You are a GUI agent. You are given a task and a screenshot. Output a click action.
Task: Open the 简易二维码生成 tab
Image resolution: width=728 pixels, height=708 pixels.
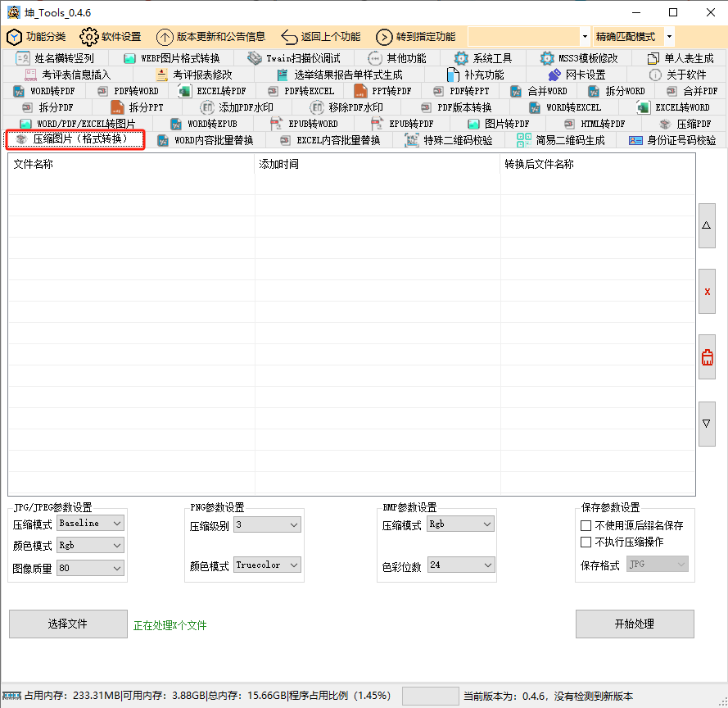point(562,140)
